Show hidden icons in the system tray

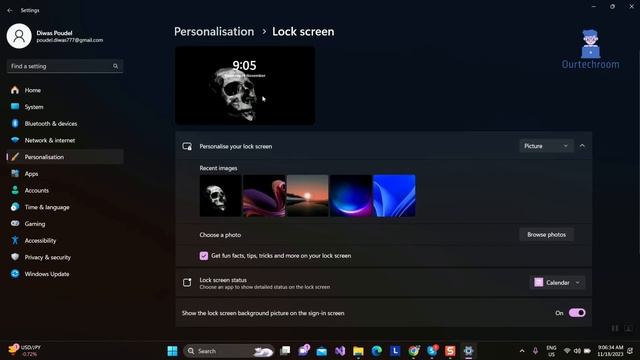click(522, 351)
